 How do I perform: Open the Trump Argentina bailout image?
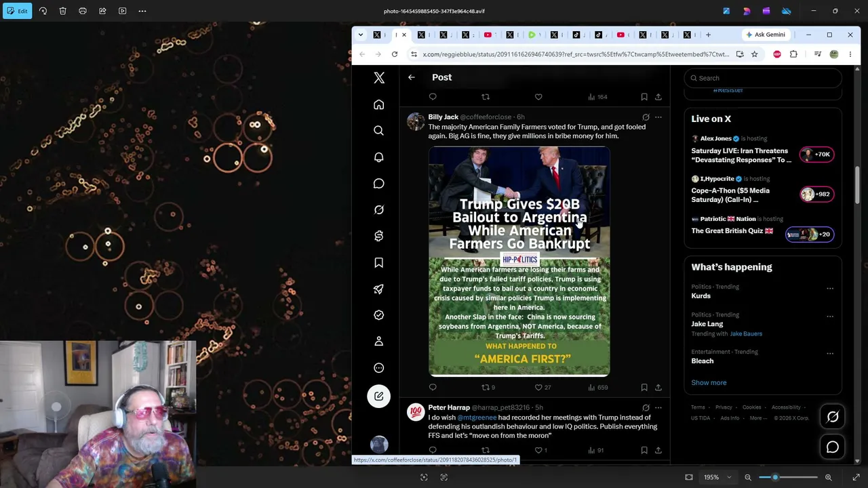pos(519,261)
